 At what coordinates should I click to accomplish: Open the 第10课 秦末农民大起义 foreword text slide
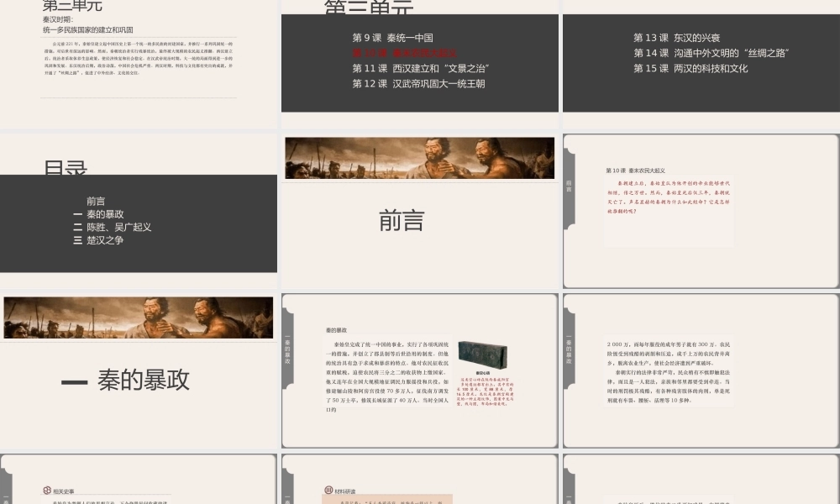point(701,211)
